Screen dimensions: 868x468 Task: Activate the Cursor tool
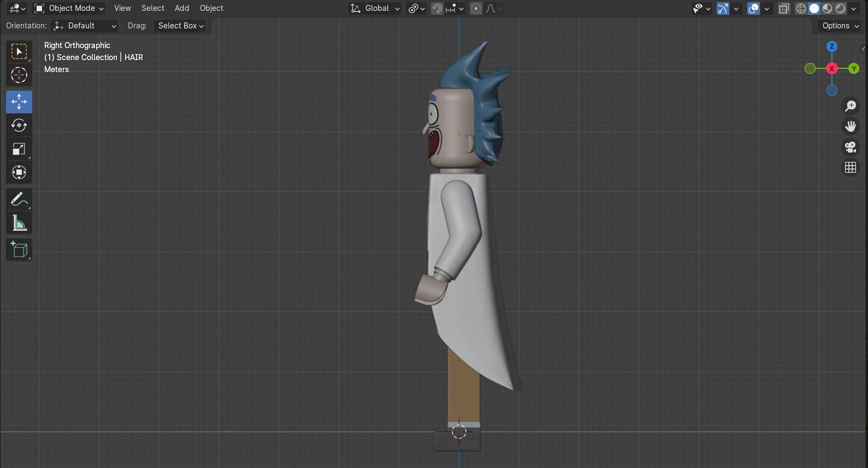coord(19,75)
